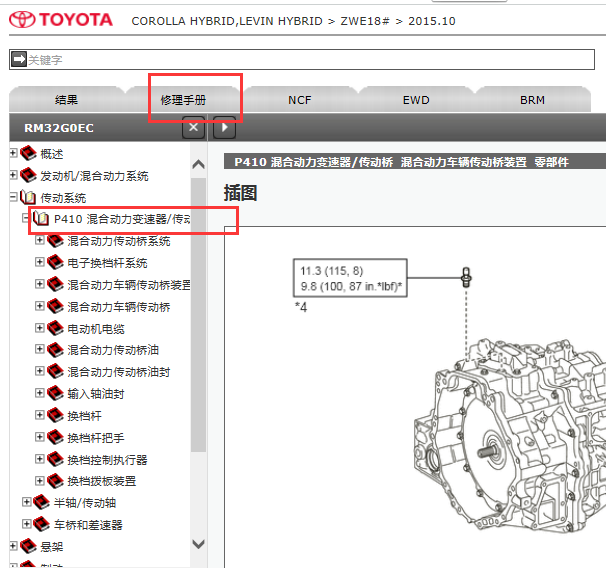Click the book icon for 半轴/传动轴

click(x=41, y=502)
